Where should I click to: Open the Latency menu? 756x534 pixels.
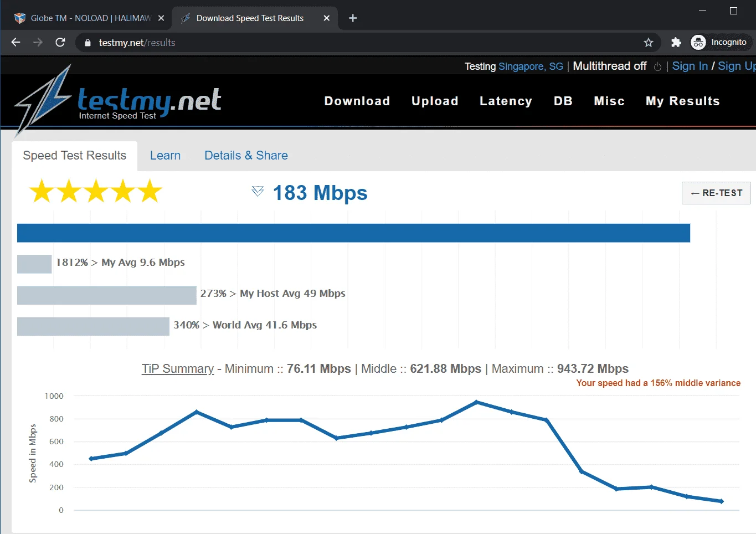[x=506, y=101]
